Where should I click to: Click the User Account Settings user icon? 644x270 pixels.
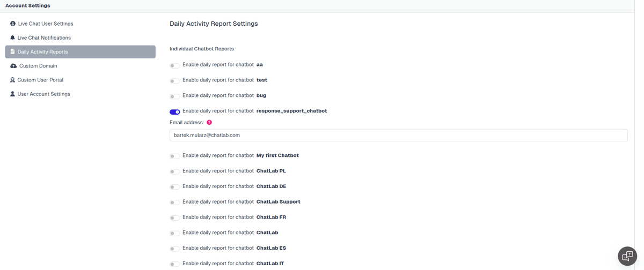click(x=13, y=94)
